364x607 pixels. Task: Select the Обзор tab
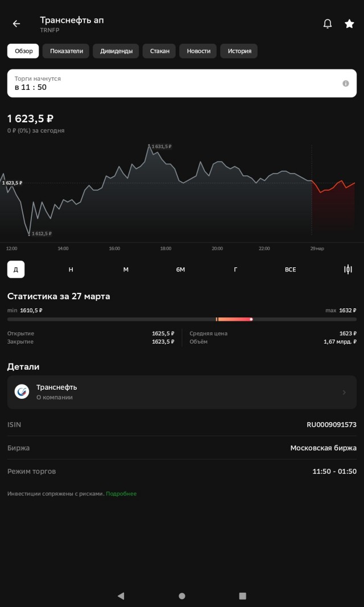pos(23,51)
